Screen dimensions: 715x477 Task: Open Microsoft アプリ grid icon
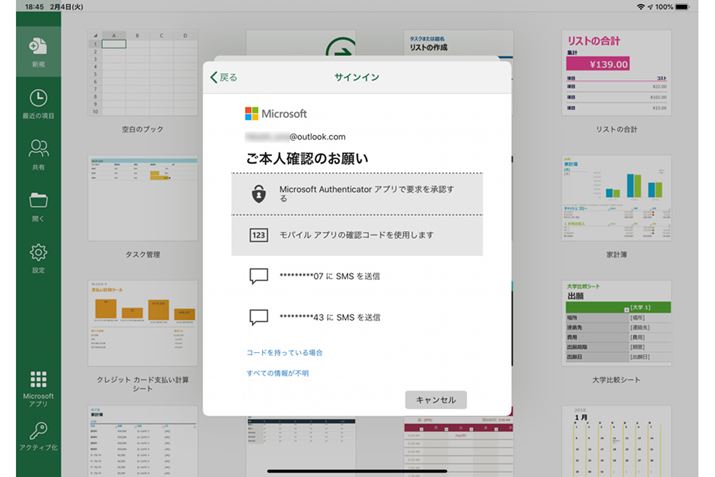[x=38, y=381]
